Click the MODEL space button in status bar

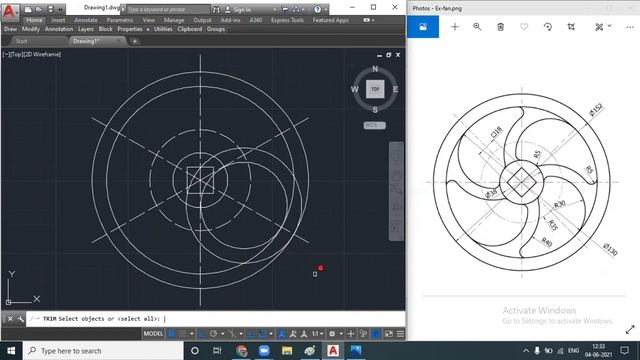point(153,334)
